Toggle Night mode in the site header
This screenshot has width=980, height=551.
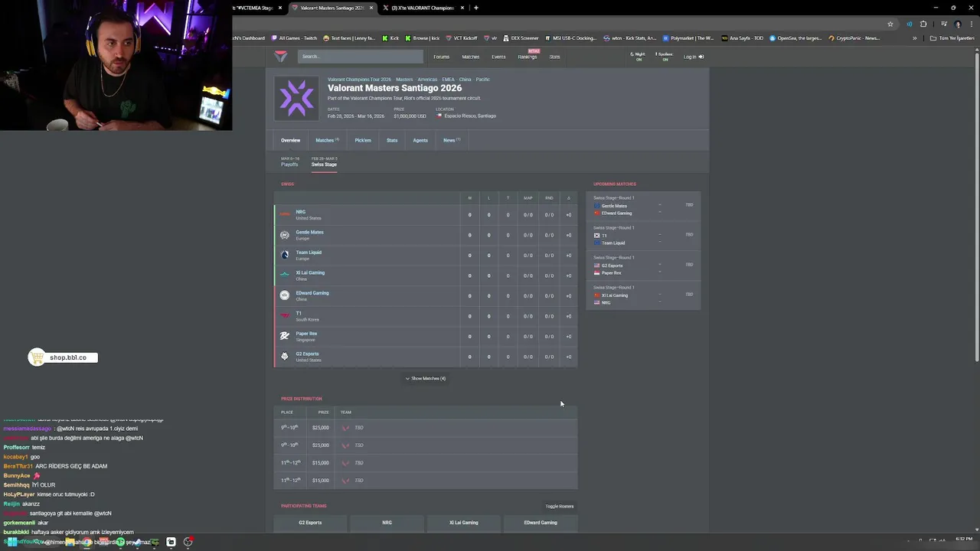tap(639, 57)
